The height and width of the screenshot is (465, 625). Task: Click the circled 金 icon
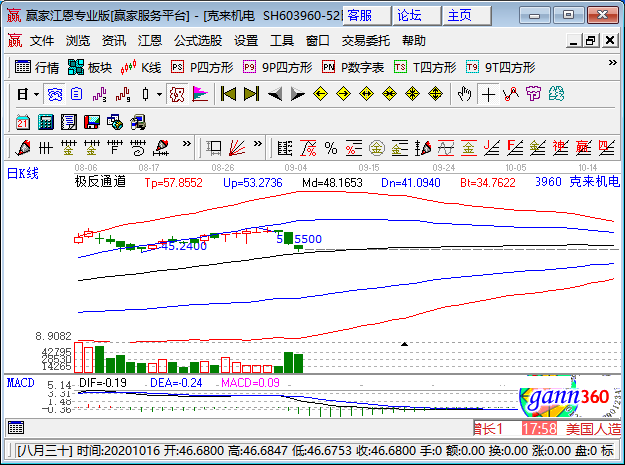coord(377,148)
